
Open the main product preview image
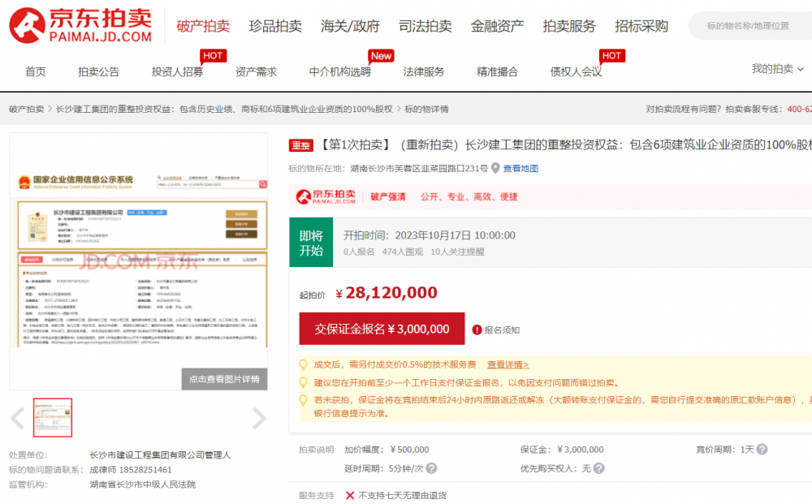(138, 261)
